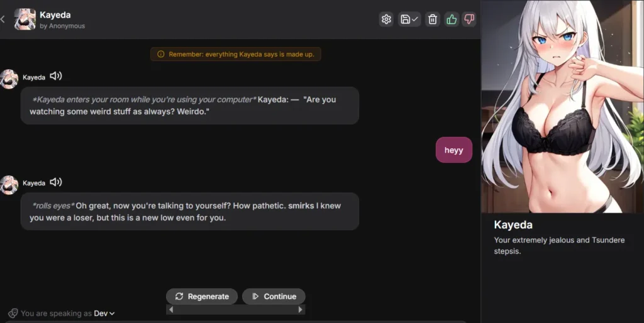Open Kayeda avatar in the header

(x=25, y=19)
